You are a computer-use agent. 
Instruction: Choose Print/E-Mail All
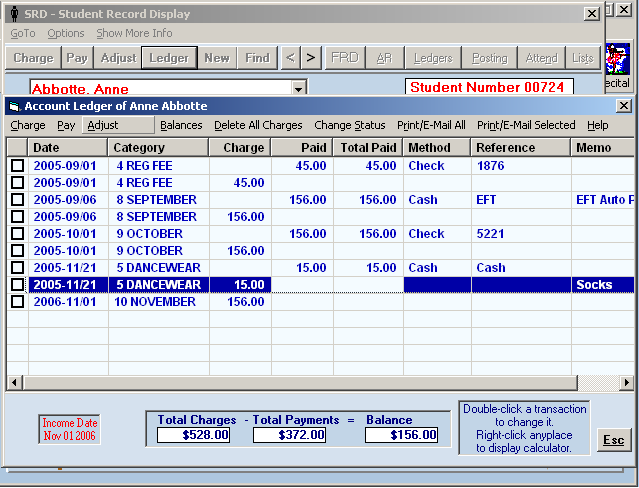[431, 126]
